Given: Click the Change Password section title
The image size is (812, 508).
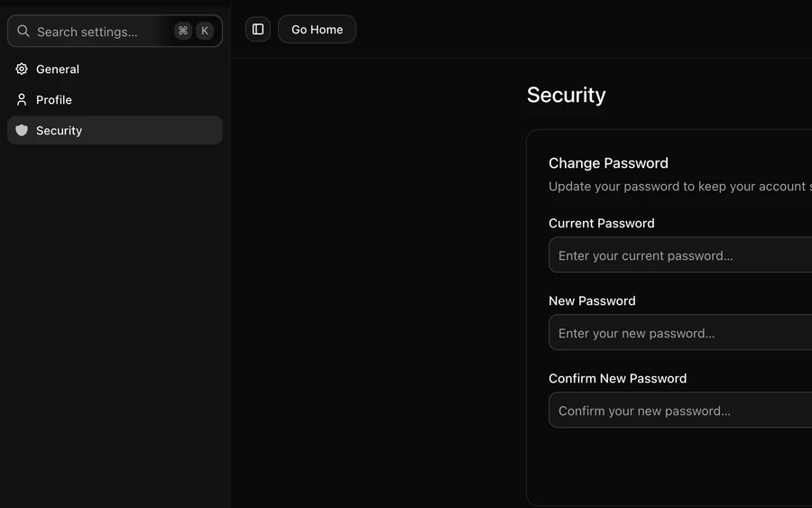Looking at the screenshot, I should coord(608,163).
